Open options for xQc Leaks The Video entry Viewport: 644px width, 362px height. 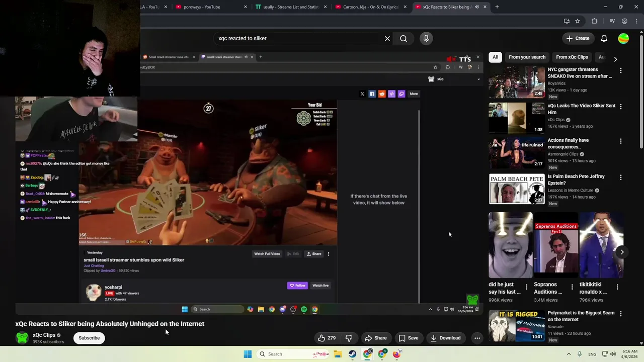click(x=620, y=107)
